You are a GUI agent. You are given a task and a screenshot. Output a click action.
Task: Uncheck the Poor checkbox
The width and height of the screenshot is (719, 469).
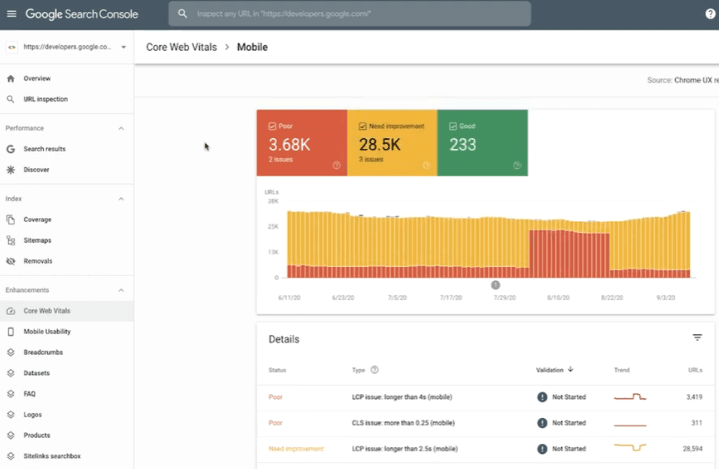point(273,126)
